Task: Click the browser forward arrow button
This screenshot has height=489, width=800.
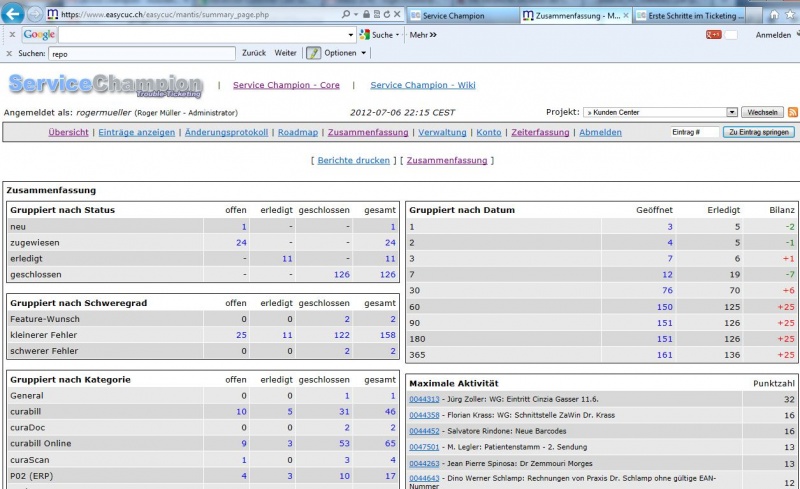Action: click(x=35, y=14)
